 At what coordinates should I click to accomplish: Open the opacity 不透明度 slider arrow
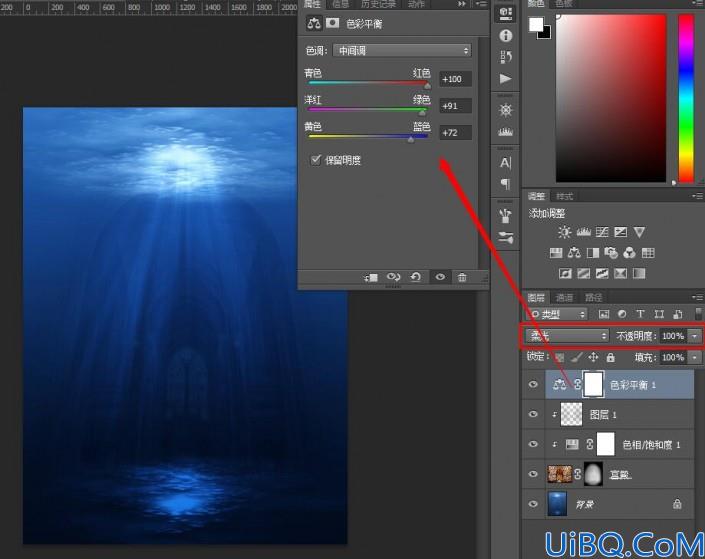tap(695, 336)
